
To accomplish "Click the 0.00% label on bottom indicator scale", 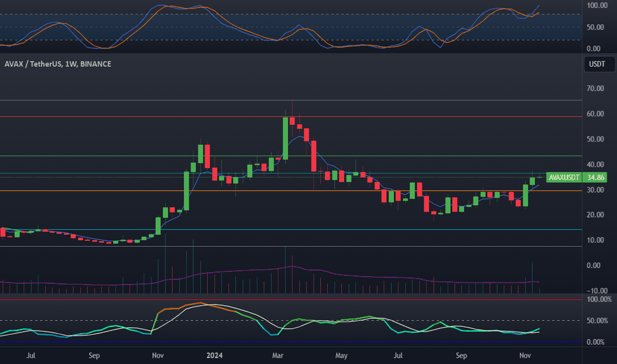I will point(595,342).
